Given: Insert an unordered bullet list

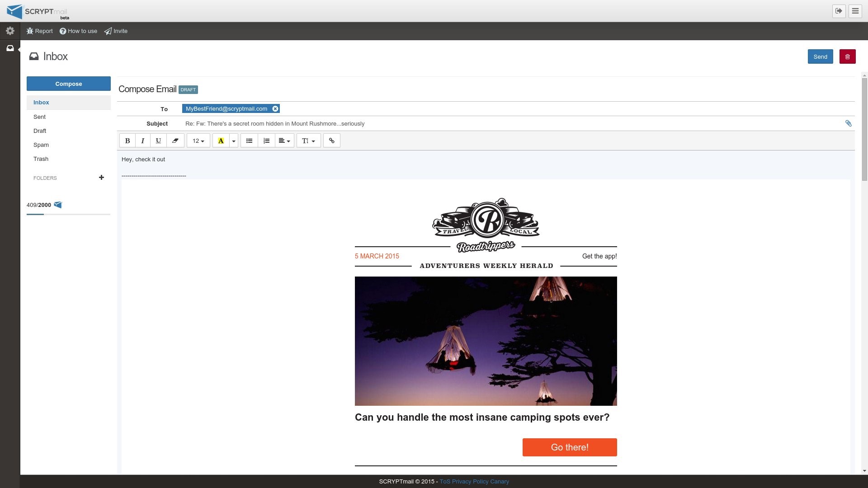Looking at the screenshot, I should [249, 141].
